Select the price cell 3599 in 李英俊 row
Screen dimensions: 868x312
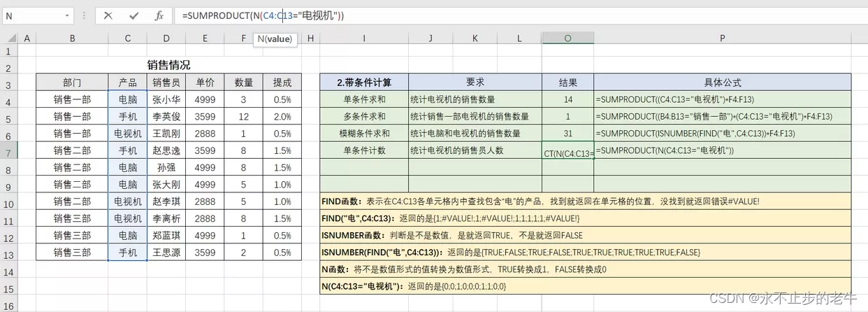point(205,116)
